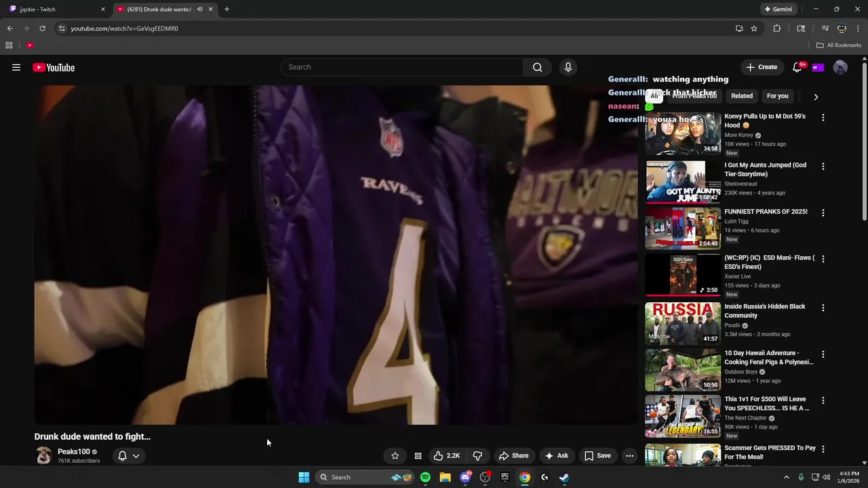Open options for FUNNIEST PRANKS OF 2025
Screen dimensions: 868x488
[x=823, y=213]
